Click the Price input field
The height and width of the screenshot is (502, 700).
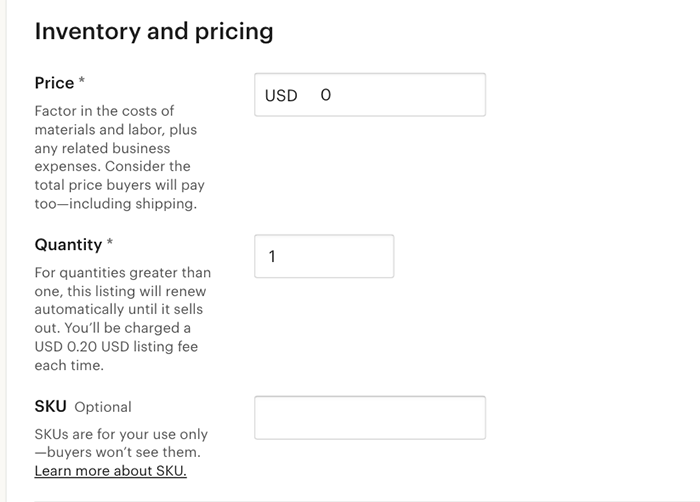point(400,95)
